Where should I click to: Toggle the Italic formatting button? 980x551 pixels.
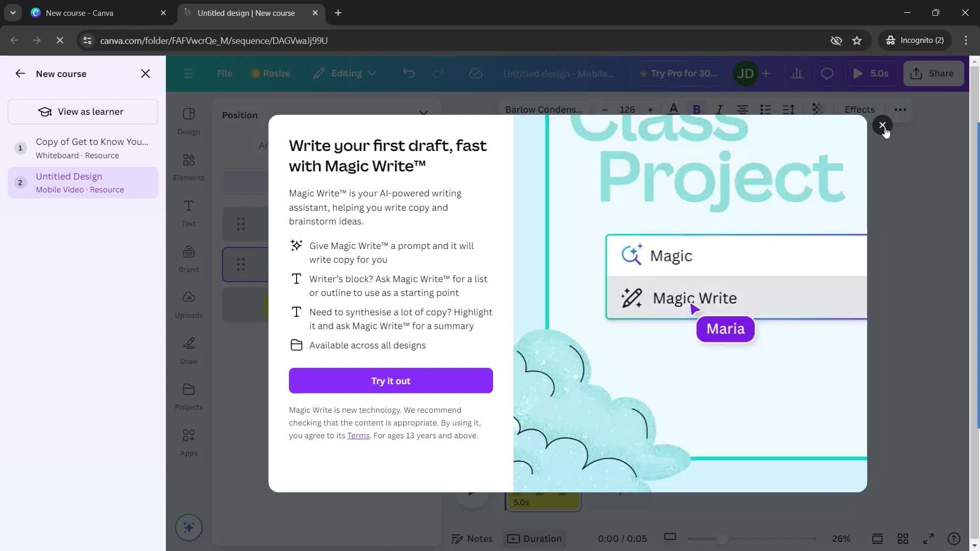720,109
